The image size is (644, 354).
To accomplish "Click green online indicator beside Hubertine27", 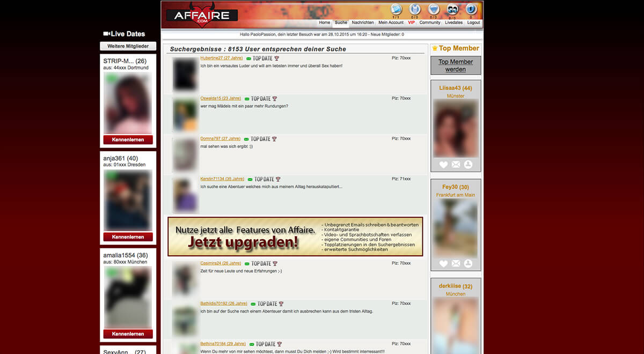I will [248, 58].
